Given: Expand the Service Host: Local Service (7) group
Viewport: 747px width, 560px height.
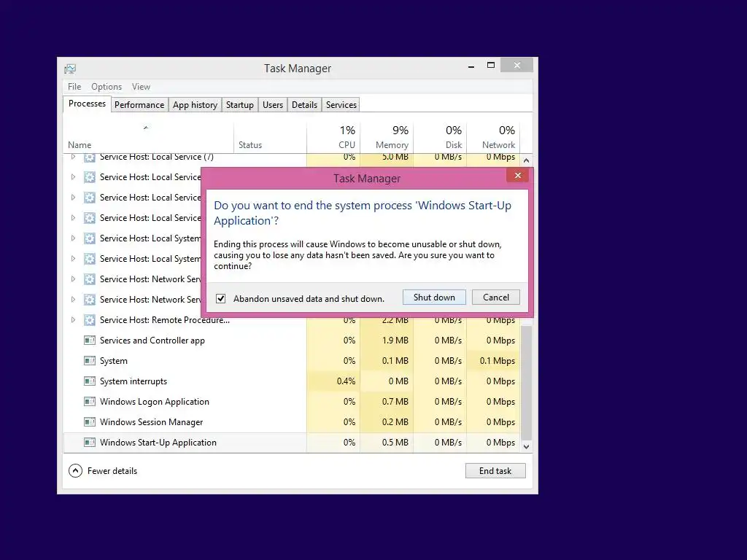Looking at the screenshot, I should (73, 157).
